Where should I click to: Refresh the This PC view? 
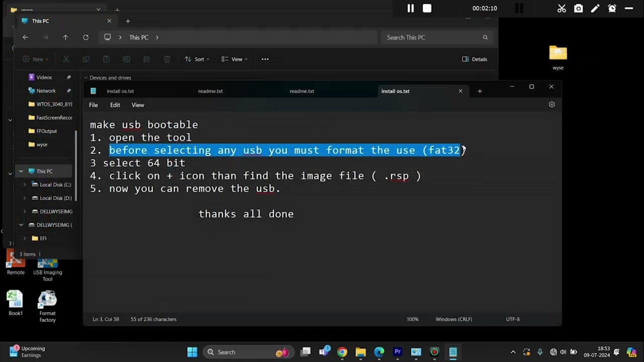[x=86, y=37]
